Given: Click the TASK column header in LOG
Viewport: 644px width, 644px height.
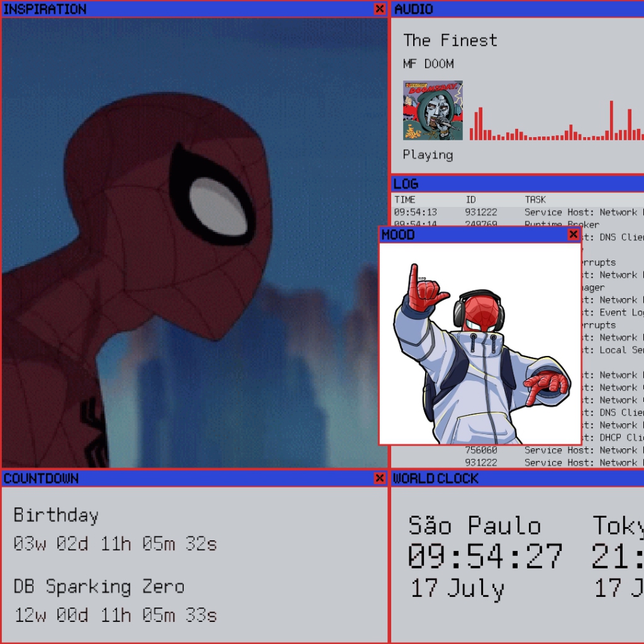Looking at the screenshot, I should [x=535, y=199].
